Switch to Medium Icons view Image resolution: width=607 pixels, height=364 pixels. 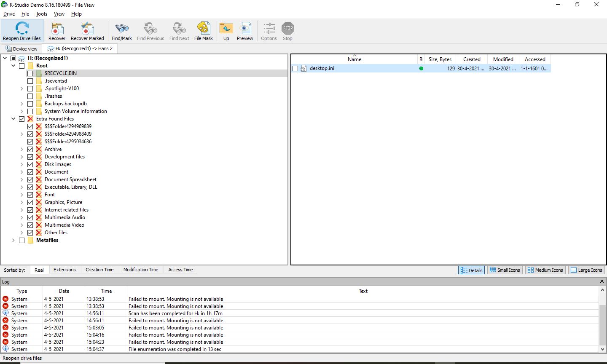(x=545, y=270)
